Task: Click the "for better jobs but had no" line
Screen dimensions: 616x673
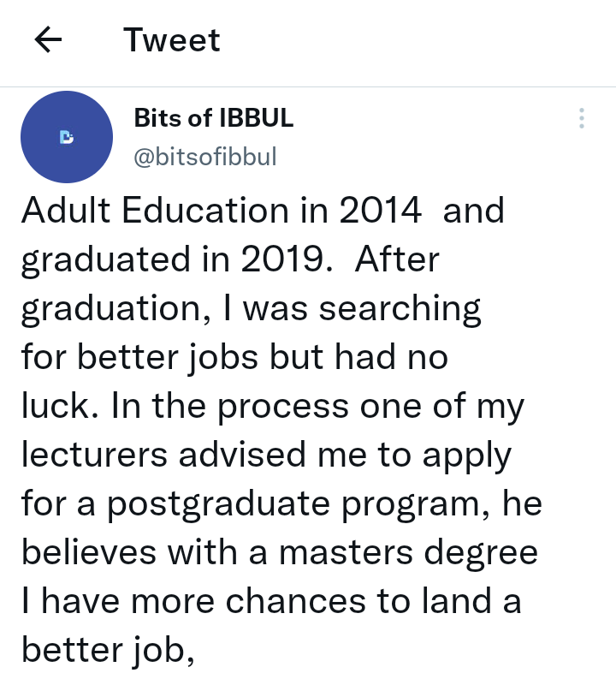Action: point(234,358)
